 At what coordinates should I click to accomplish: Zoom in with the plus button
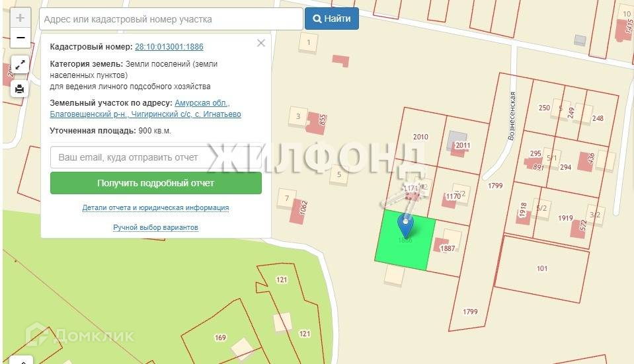[x=20, y=18]
